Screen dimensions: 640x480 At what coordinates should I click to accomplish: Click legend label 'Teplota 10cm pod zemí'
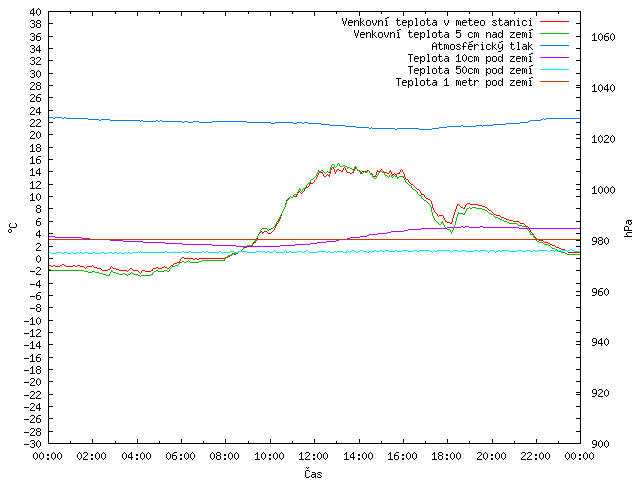(470, 58)
